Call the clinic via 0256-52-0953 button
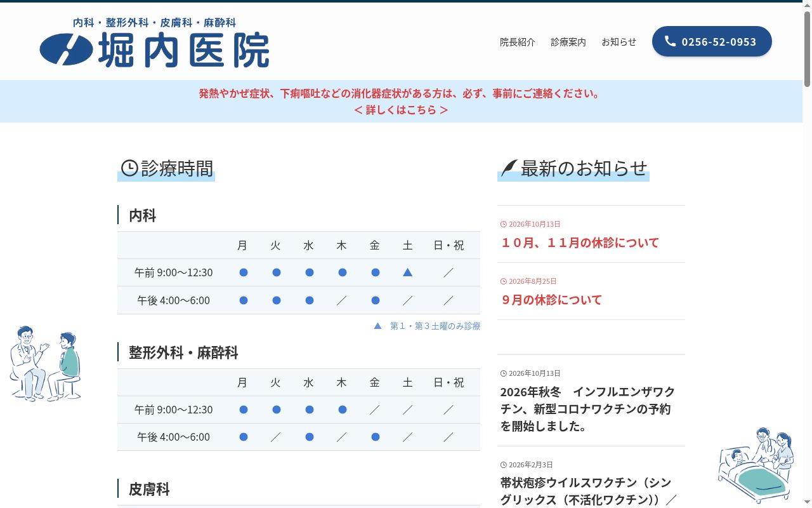812x508 pixels. click(712, 41)
